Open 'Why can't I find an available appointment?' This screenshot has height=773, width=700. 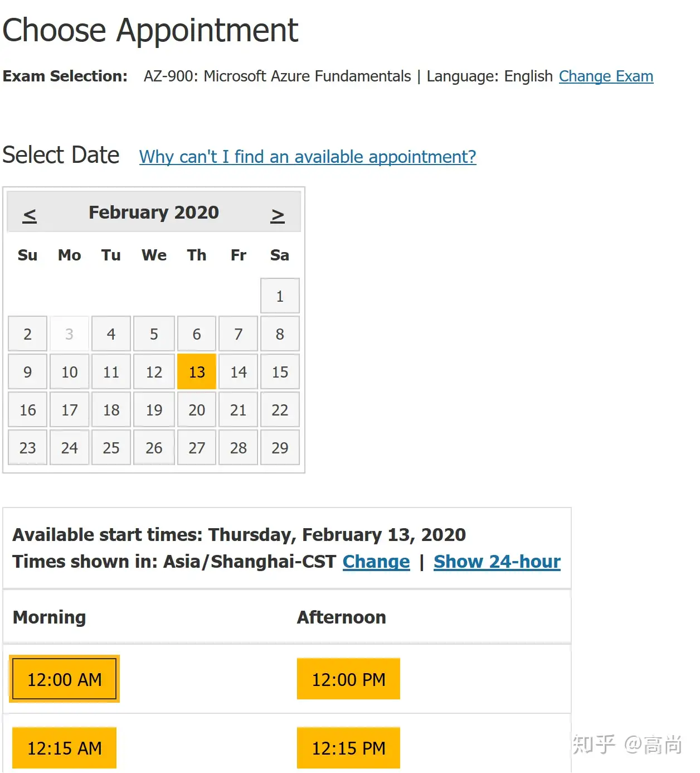[308, 157]
